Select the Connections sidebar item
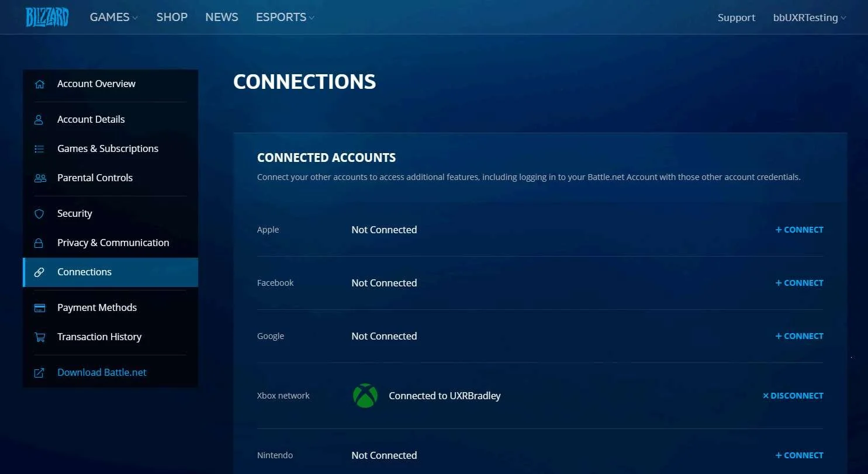868x474 pixels. (110, 272)
